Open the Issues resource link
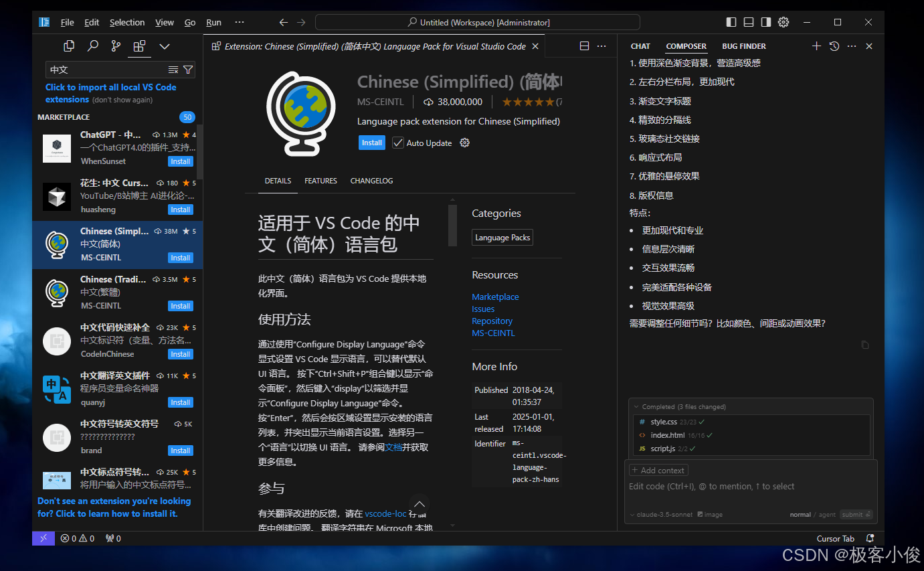Image resolution: width=924 pixels, height=571 pixels. pos(483,309)
